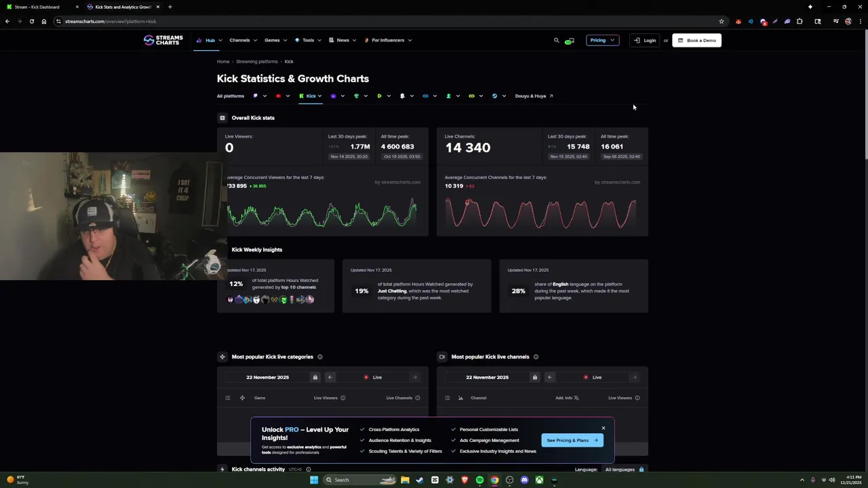Sort categories by Live Viewers column
This screenshot has width=868, height=488.
pyautogui.click(x=325, y=398)
